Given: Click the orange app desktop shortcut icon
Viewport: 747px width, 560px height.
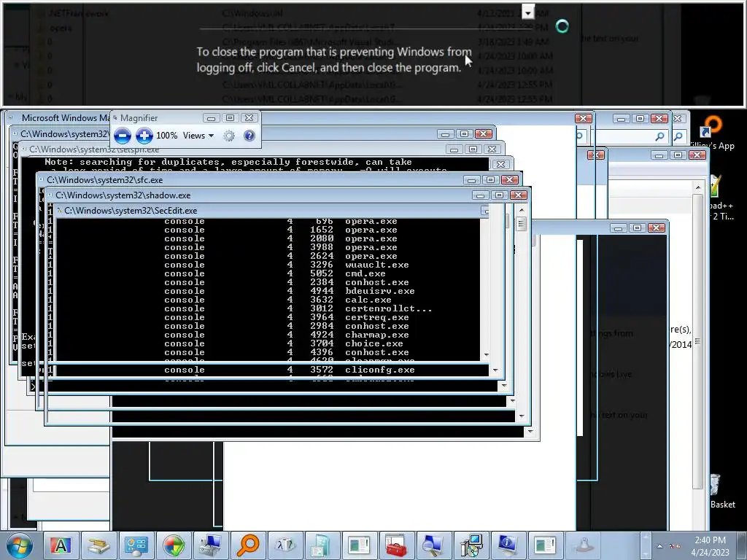Looking at the screenshot, I should (713, 125).
